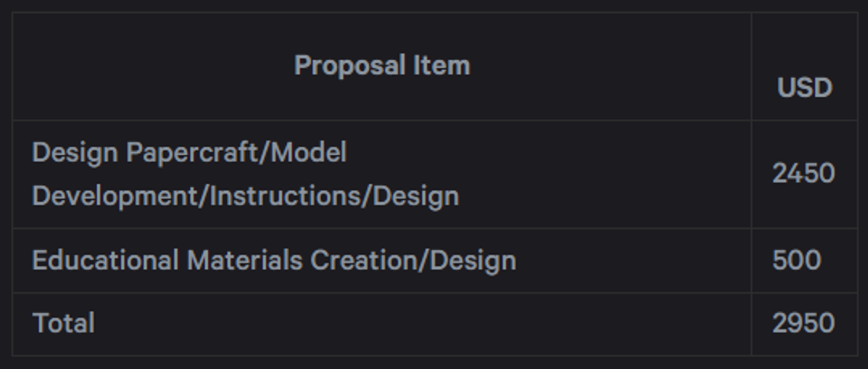Click the "Proposal Item" column header
The width and height of the screenshot is (868, 369).
pos(382,65)
